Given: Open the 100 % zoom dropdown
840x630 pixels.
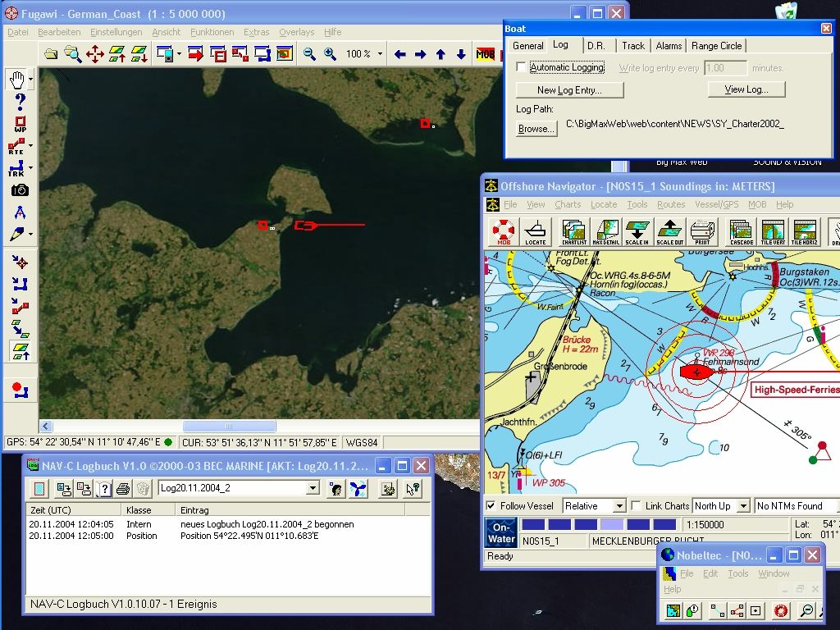Looking at the screenshot, I should pyautogui.click(x=380, y=54).
